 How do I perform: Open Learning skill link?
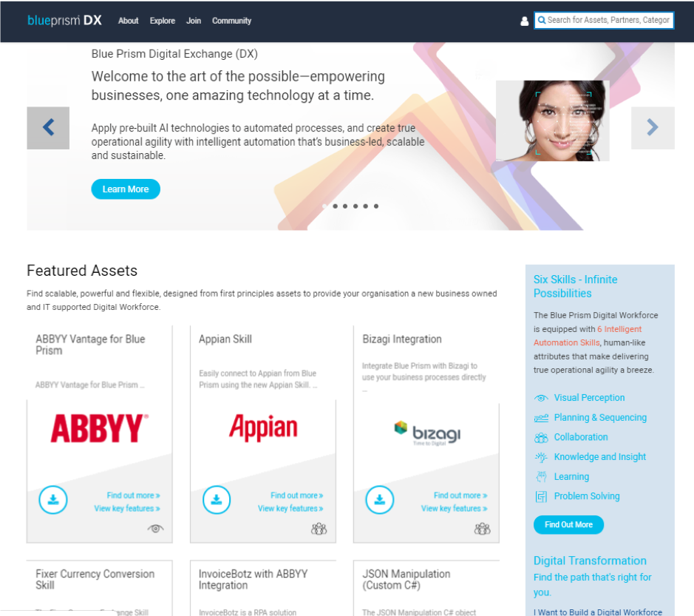click(x=571, y=476)
